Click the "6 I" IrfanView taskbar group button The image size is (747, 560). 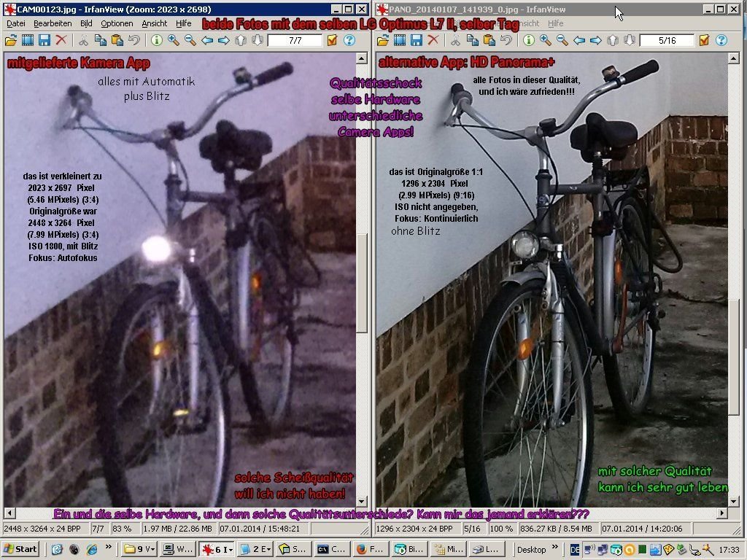(x=217, y=550)
